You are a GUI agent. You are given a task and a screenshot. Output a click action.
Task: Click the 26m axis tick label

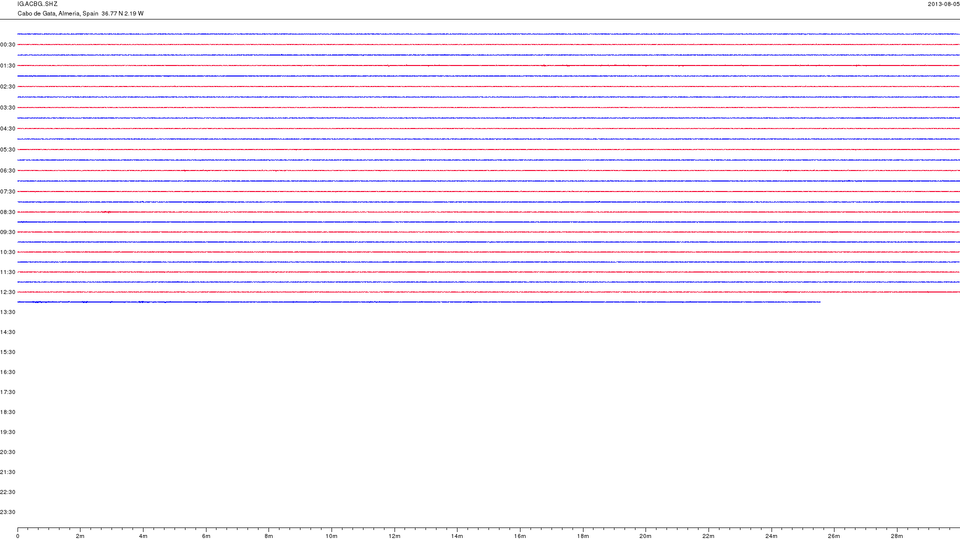(x=834, y=536)
